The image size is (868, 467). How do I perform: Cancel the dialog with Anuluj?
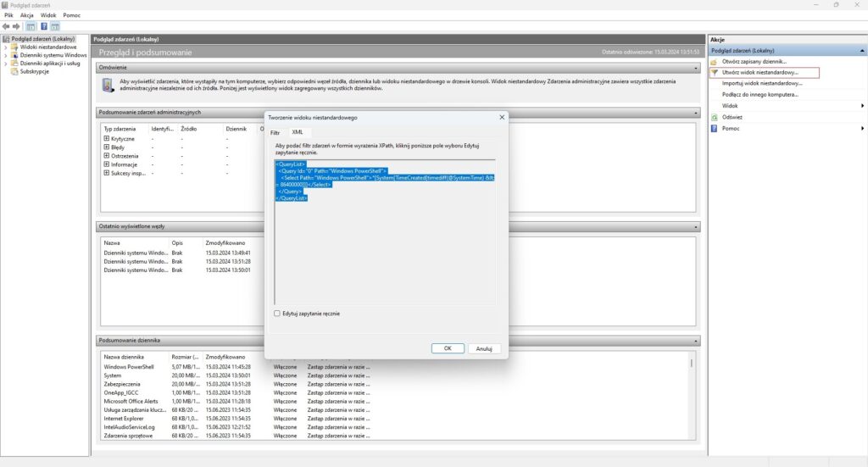tap(484, 348)
